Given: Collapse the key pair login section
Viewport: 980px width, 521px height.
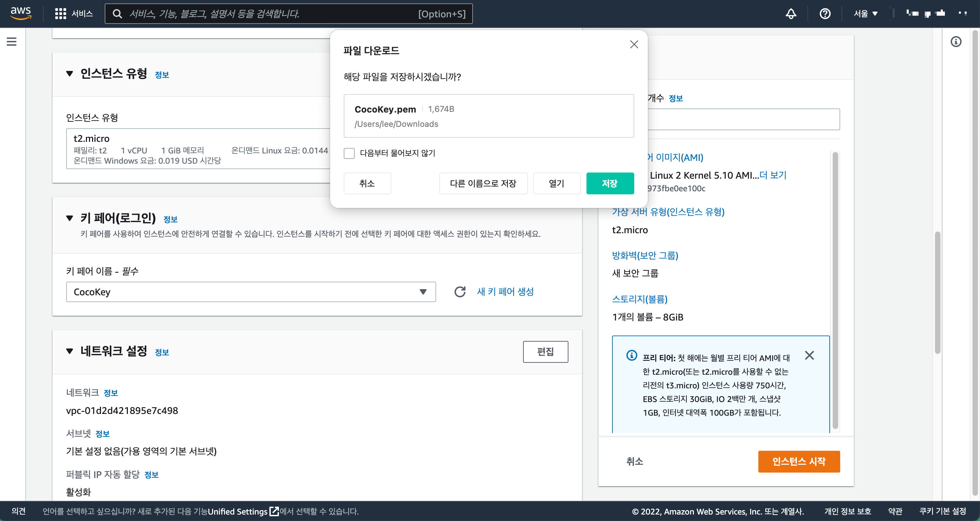Looking at the screenshot, I should click(x=70, y=218).
